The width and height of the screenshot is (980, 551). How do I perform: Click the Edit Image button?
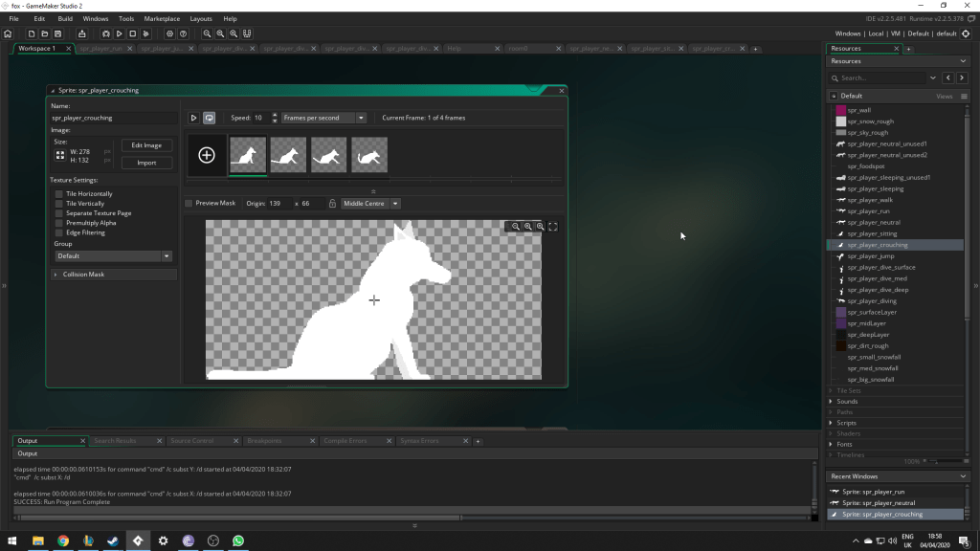146,145
